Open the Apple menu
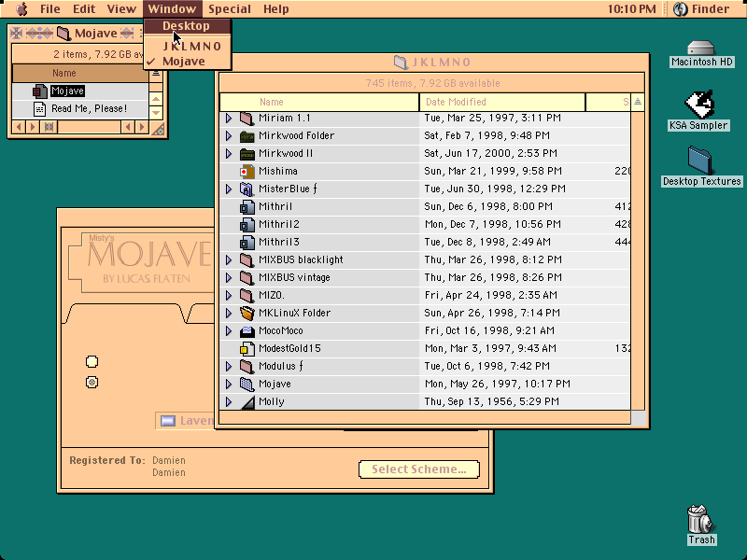Screen dimensions: 747x560 [21, 9]
